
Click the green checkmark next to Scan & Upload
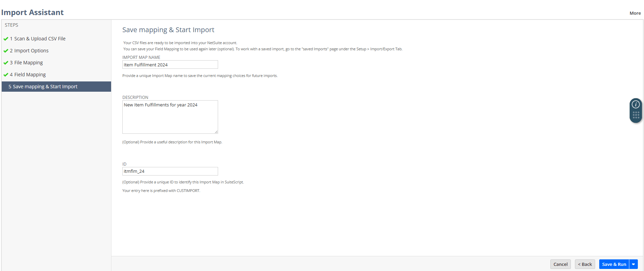pyautogui.click(x=6, y=39)
